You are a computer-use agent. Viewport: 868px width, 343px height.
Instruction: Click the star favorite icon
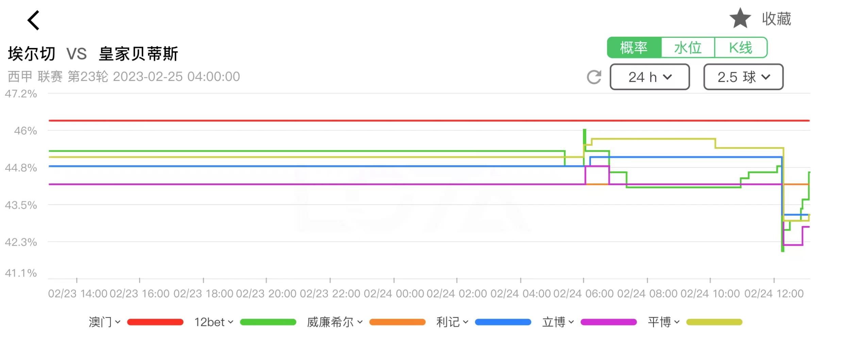click(x=740, y=19)
